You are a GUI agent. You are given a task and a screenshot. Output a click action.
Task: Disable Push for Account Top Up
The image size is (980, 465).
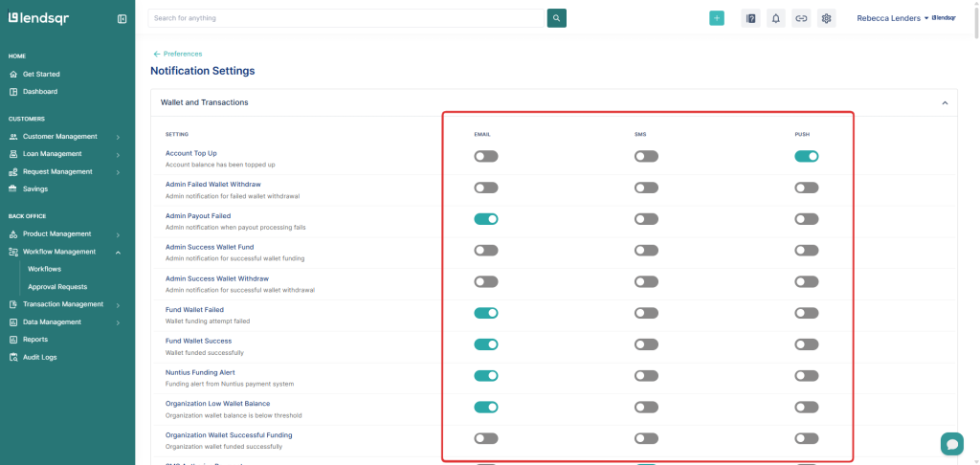tap(807, 156)
